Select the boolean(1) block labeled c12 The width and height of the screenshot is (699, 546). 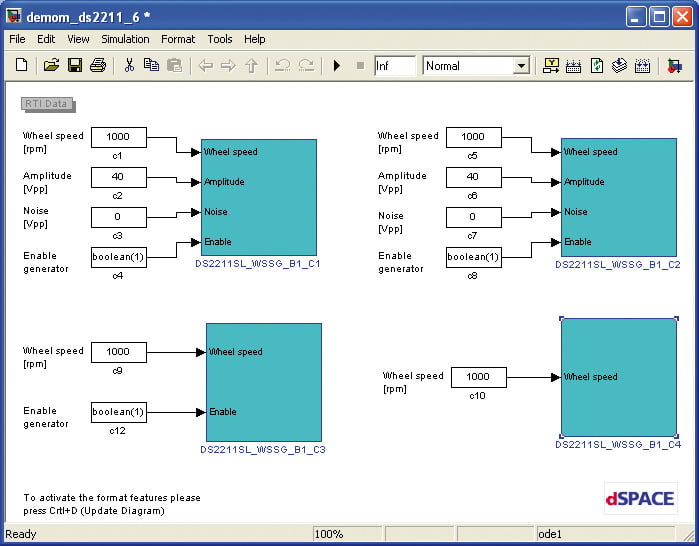point(119,412)
